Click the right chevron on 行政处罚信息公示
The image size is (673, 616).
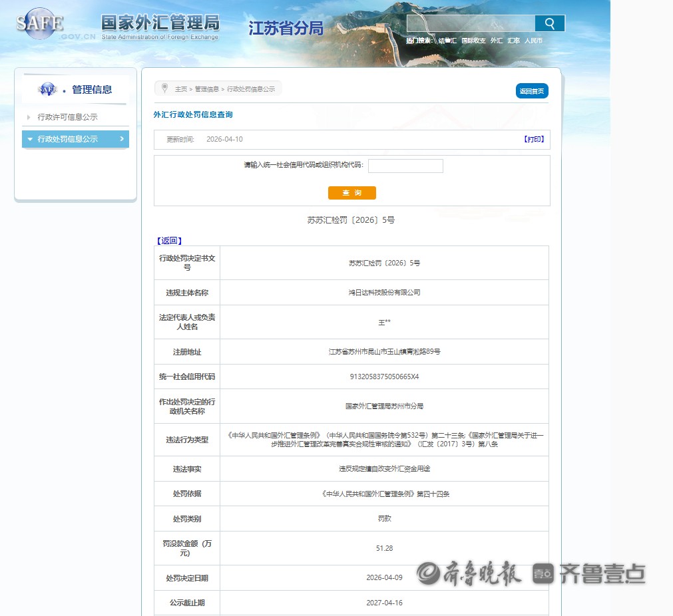coord(121,139)
